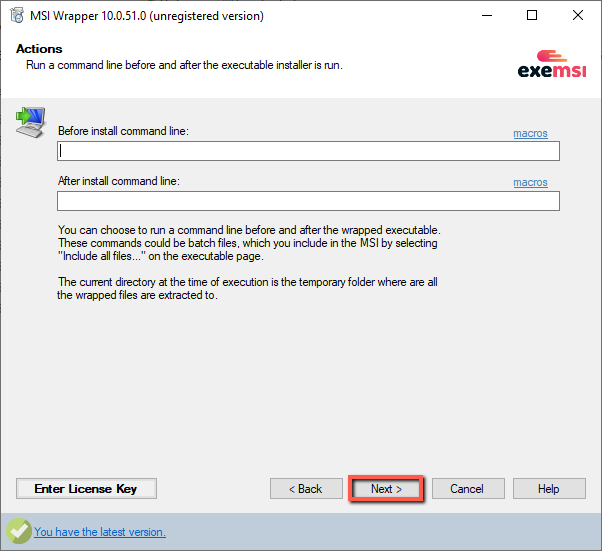This screenshot has height=551, width=602.
Task: Open Help for the Actions page
Action: click(x=549, y=488)
